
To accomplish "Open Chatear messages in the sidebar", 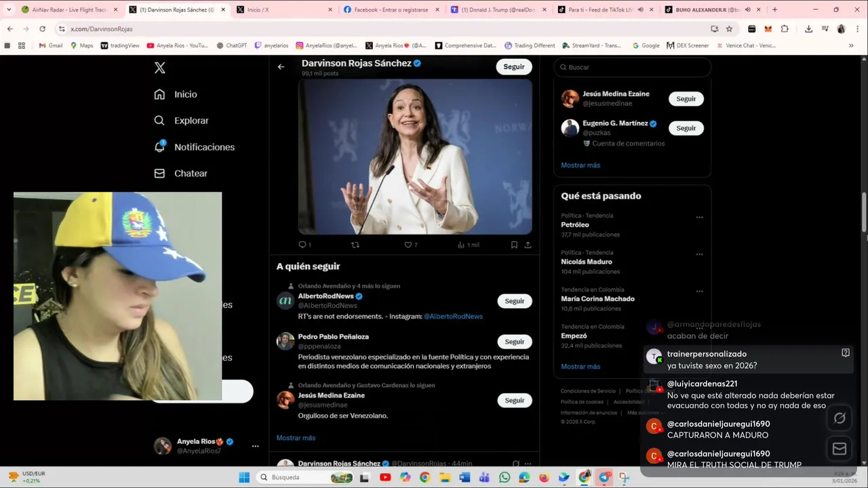I will pos(180,174).
